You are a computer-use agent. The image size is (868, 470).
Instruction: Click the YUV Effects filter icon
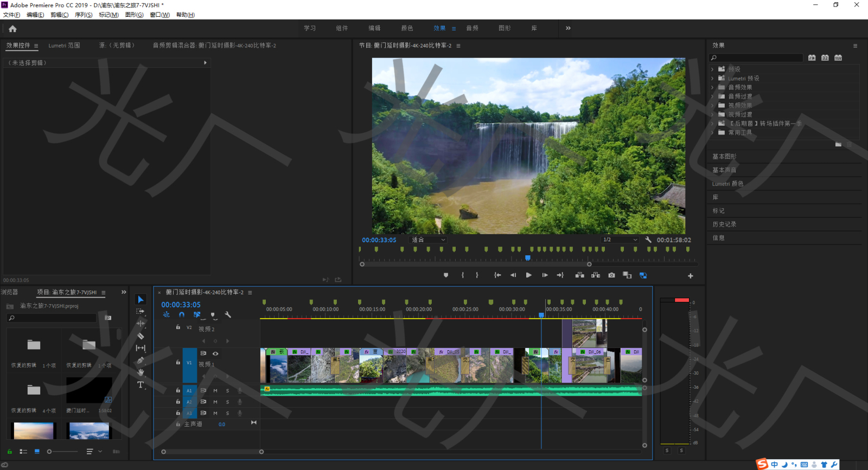(x=838, y=58)
